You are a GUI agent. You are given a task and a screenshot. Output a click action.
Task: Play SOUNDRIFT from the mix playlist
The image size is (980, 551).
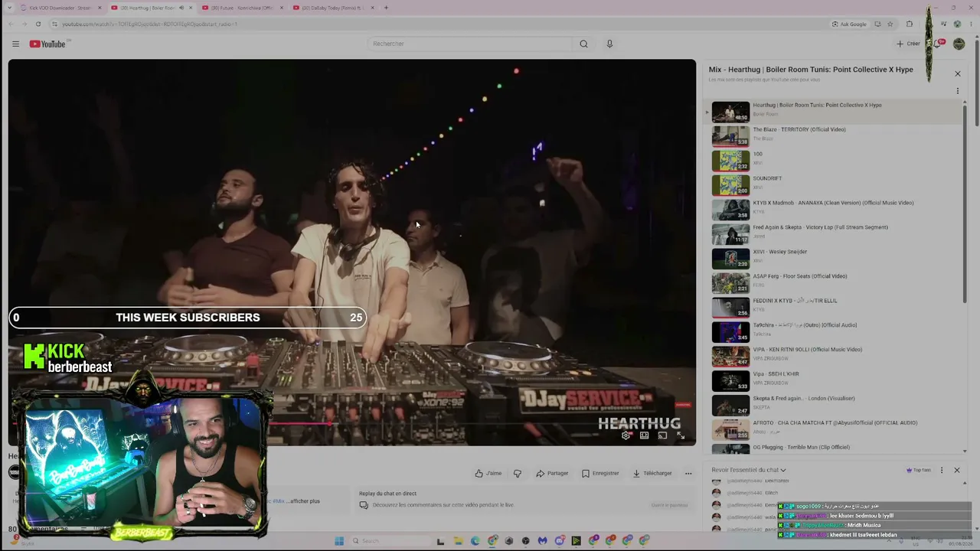pos(833,184)
